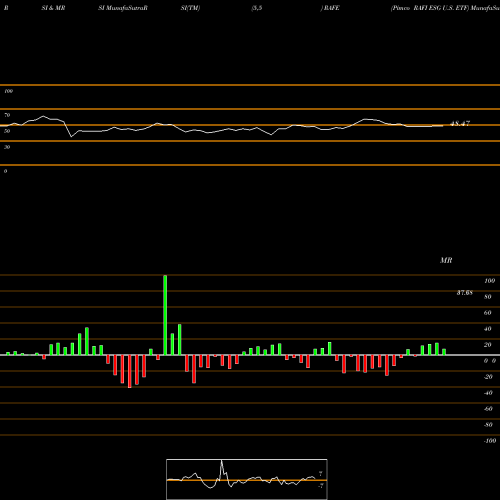500x500 pixels.
Task: Click the 0 label on the RSI axis
Action: click(x=5, y=171)
